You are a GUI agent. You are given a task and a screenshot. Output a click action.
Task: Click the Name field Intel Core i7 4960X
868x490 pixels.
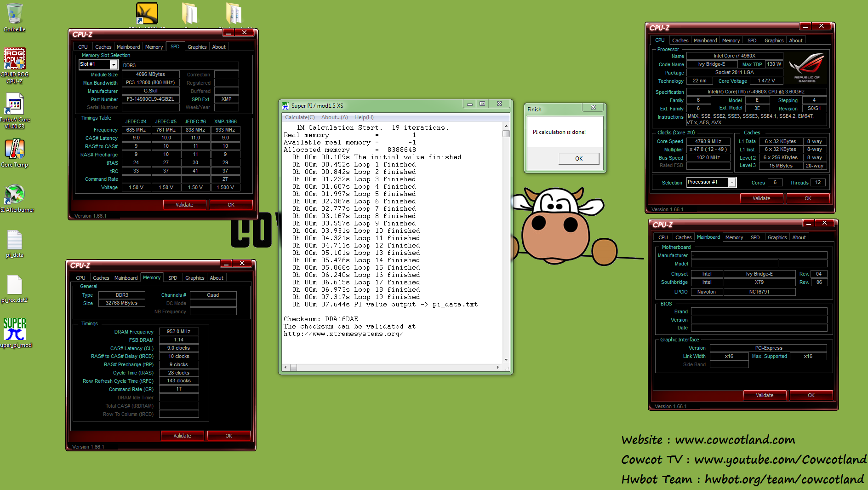tap(734, 56)
